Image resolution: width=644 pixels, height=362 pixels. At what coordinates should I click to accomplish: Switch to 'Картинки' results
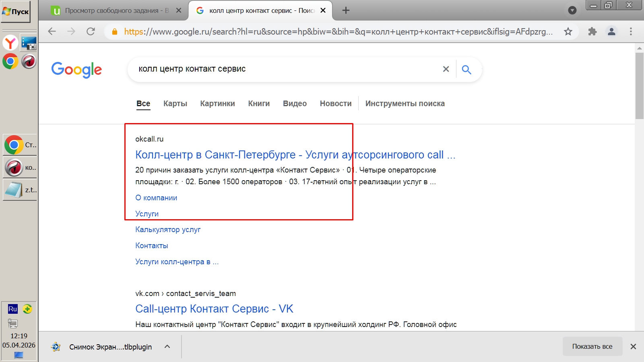217,104
